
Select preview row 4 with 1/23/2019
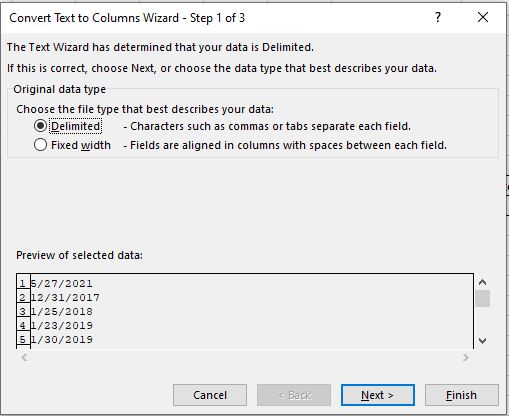point(61,326)
